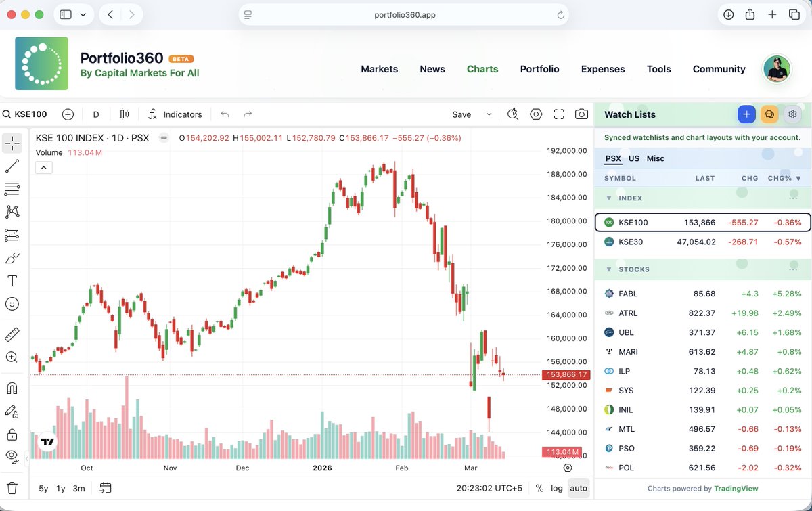Take a chart snapshot with camera icon
This screenshot has width=812, height=511.
coord(582,114)
